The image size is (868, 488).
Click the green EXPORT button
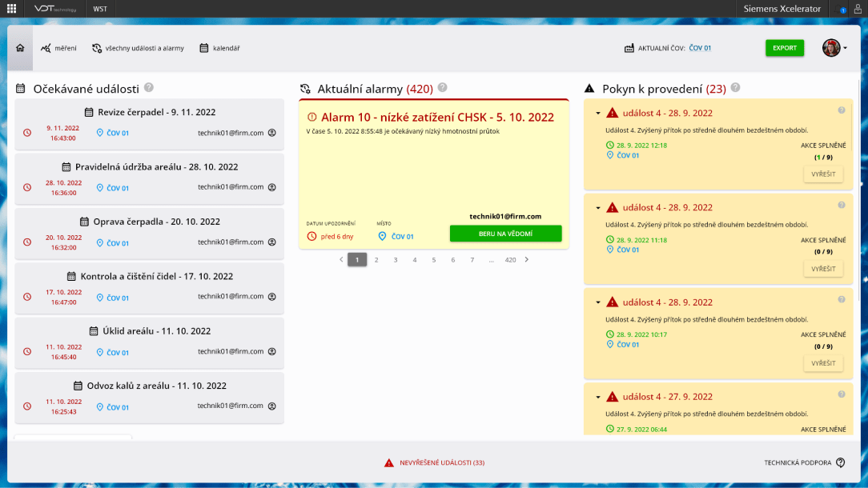tap(784, 48)
